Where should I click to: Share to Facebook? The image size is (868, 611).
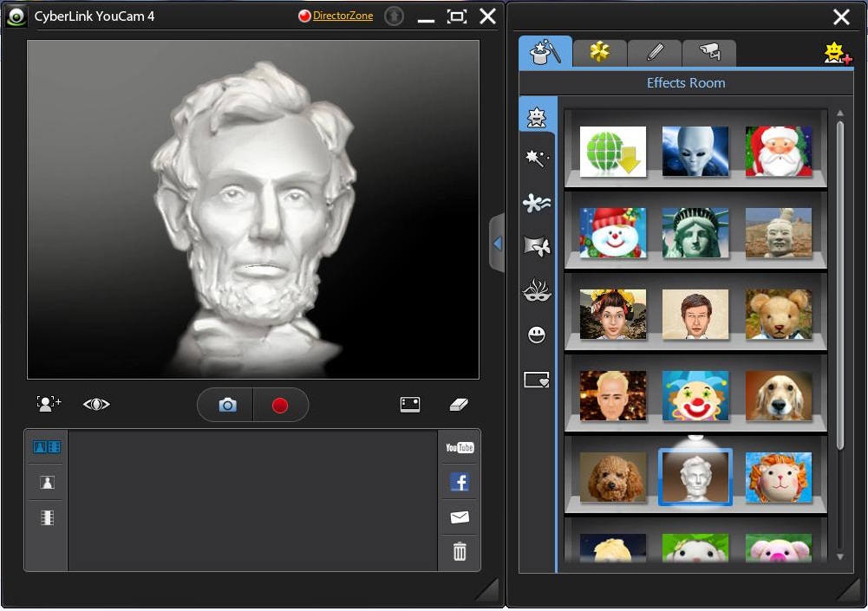[x=460, y=482]
